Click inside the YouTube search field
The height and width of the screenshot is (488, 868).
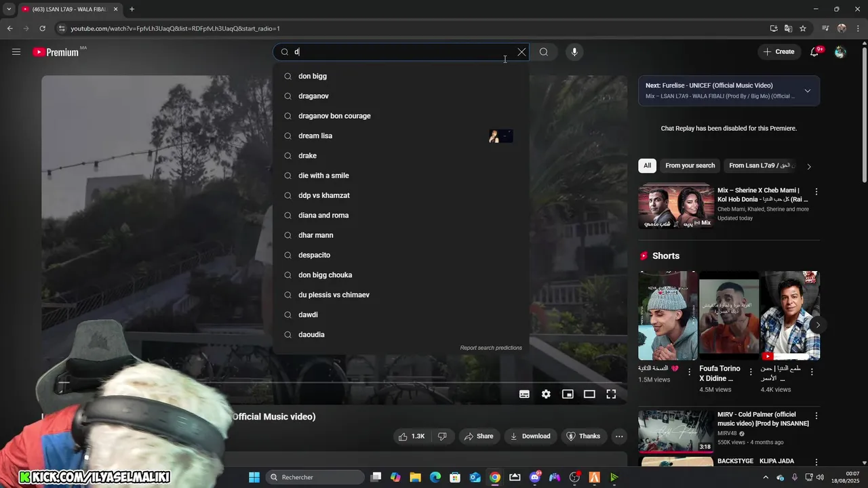coord(400,52)
